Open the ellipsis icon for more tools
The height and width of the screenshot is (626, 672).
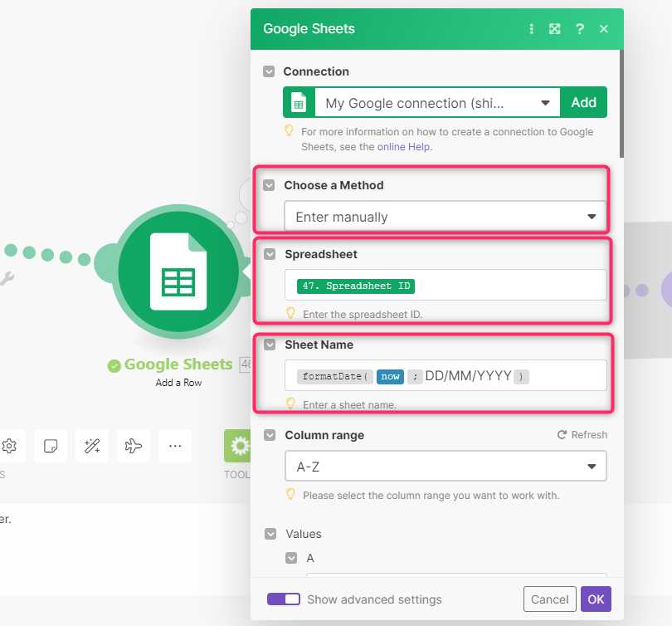click(x=174, y=446)
